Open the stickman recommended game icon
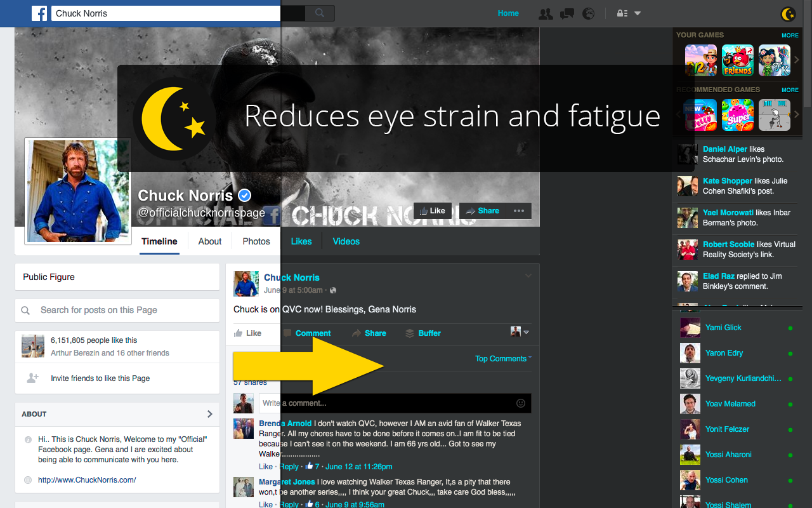The height and width of the screenshot is (508, 812). click(775, 115)
